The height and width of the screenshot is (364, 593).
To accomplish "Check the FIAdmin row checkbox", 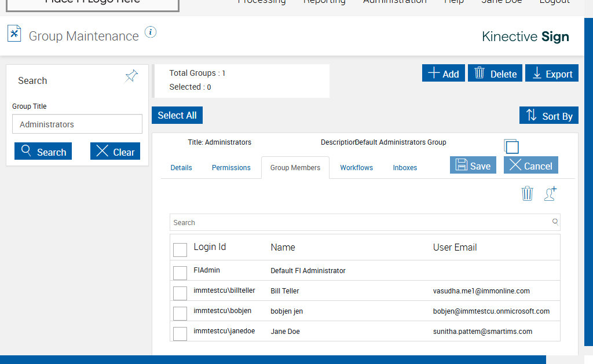I will point(180,273).
